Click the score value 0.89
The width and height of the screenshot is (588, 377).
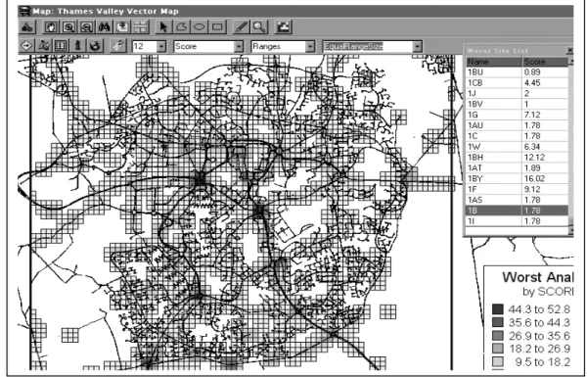[x=532, y=72]
